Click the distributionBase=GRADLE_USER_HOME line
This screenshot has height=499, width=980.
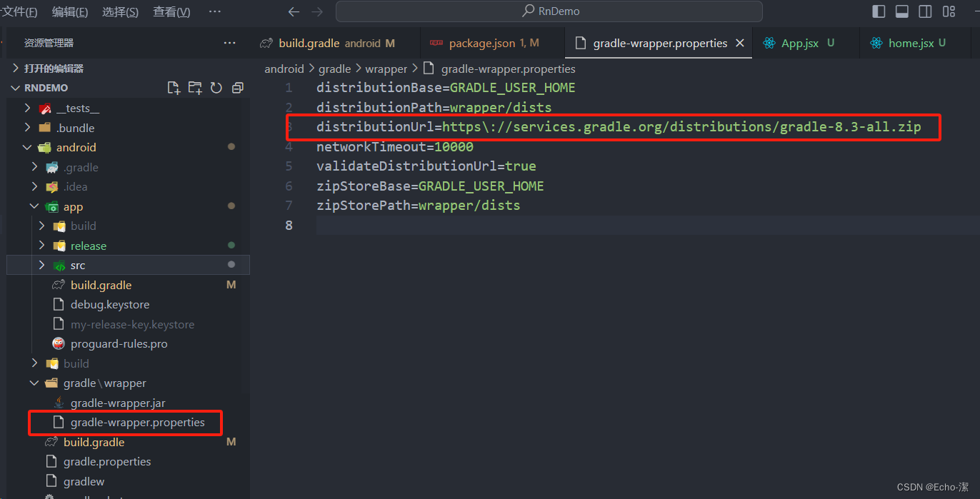446,88
